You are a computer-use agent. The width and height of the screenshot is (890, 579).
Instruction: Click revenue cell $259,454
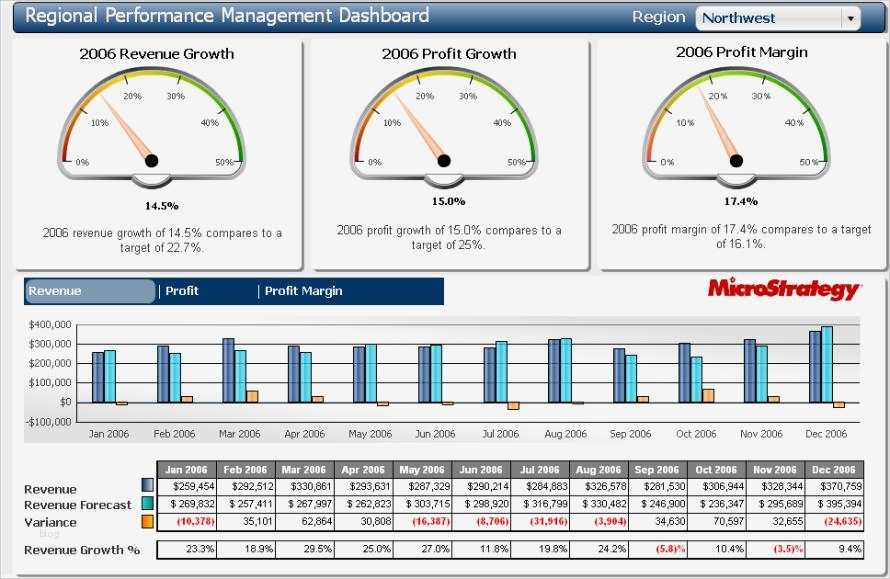[186, 486]
